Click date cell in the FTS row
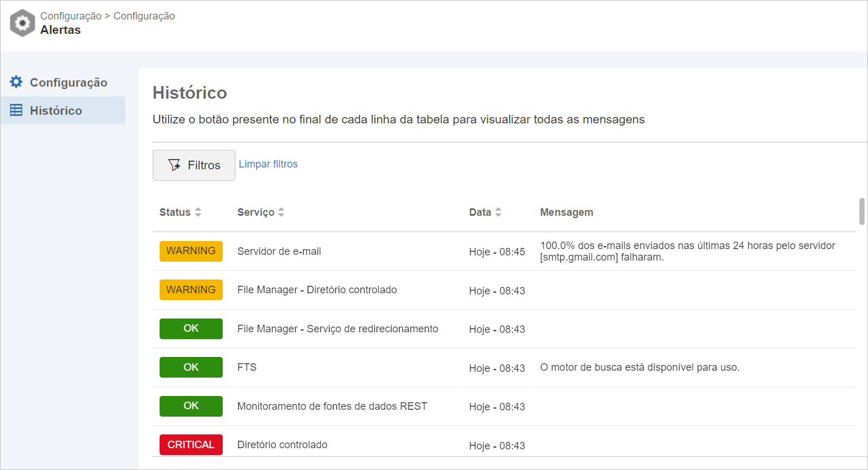The width and height of the screenshot is (868, 470). tap(497, 368)
